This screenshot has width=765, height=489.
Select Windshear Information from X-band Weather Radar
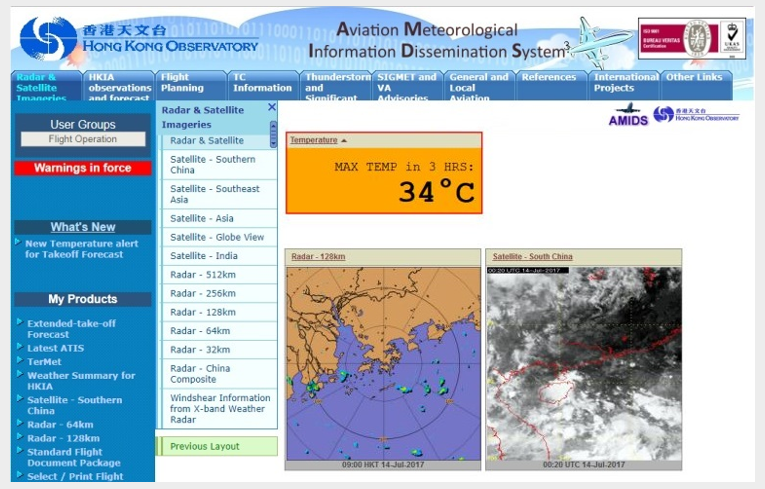pyautogui.click(x=219, y=408)
